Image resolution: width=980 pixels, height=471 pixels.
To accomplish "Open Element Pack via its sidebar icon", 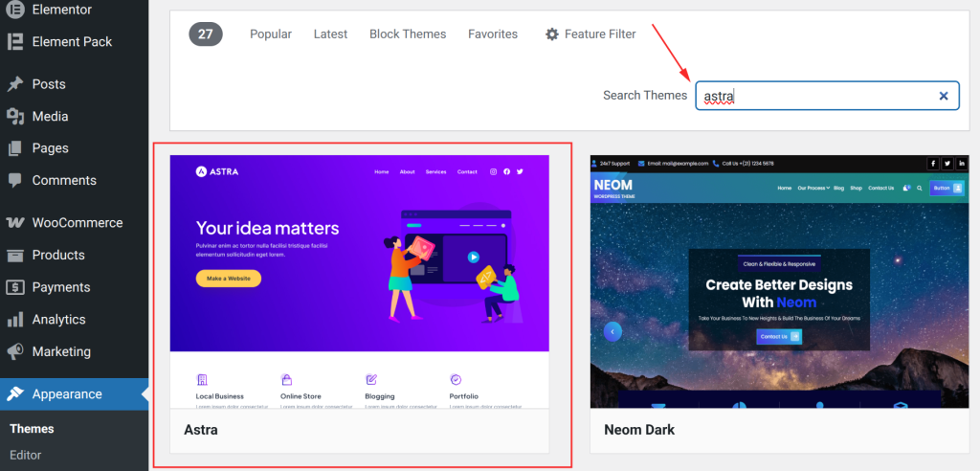I will point(15,41).
